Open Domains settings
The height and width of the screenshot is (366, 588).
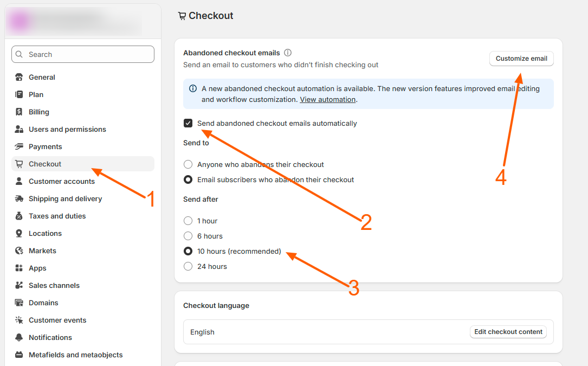[83, 303]
